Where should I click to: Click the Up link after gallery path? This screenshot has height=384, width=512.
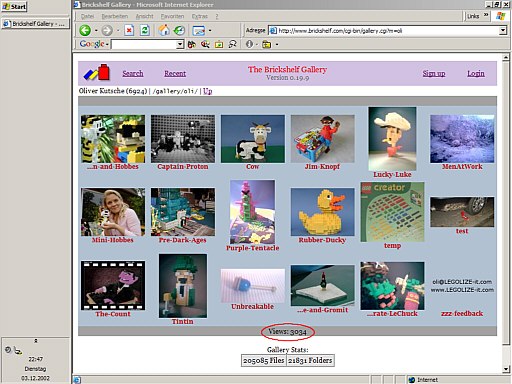[207, 91]
